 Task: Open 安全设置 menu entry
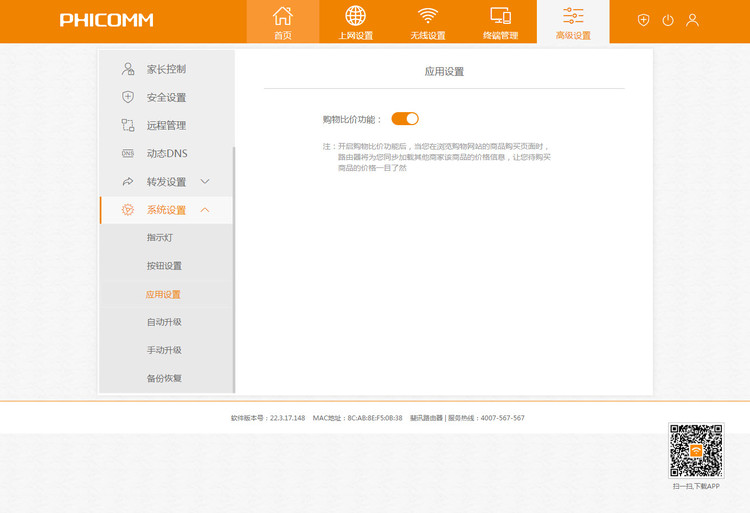point(166,97)
